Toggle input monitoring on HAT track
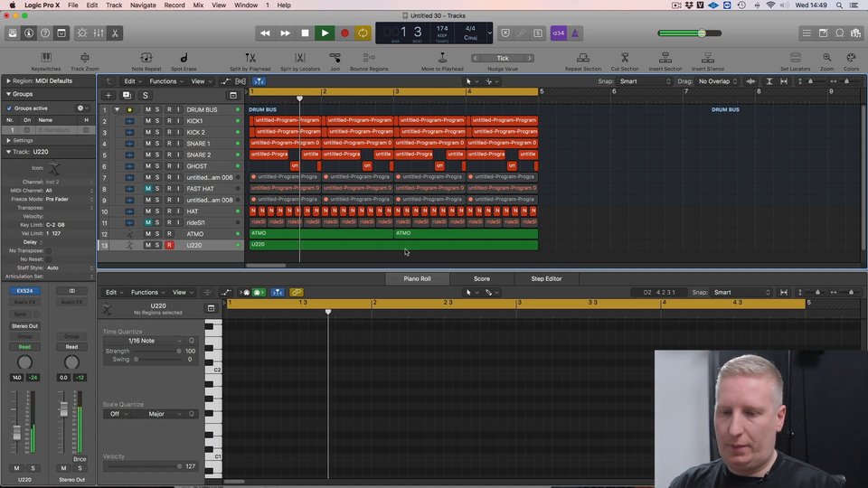Screen dimensions: 868x488 click(178, 211)
